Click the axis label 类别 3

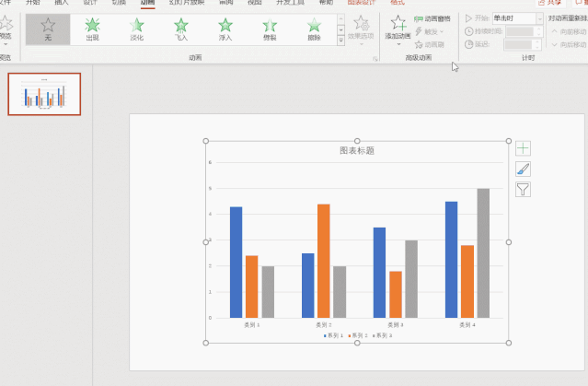click(x=396, y=325)
